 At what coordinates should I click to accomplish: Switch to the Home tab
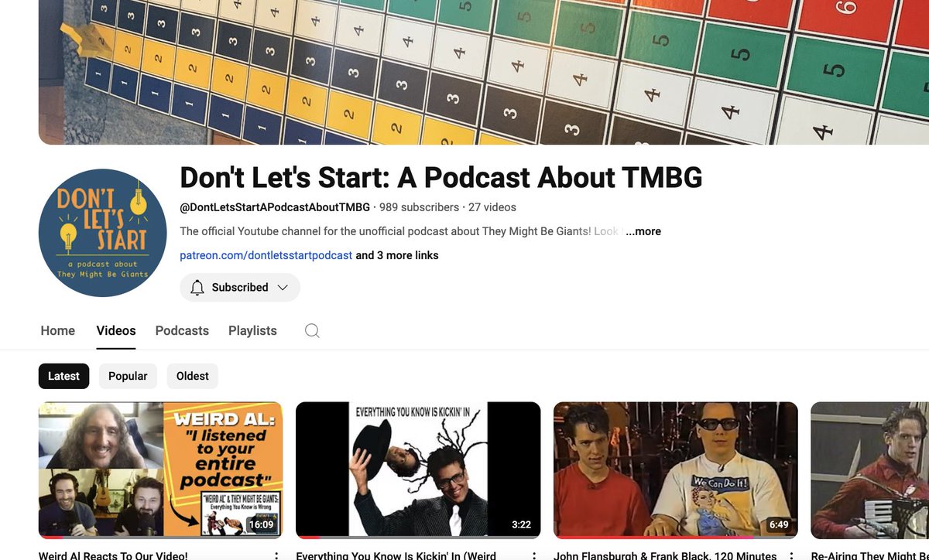click(x=58, y=331)
